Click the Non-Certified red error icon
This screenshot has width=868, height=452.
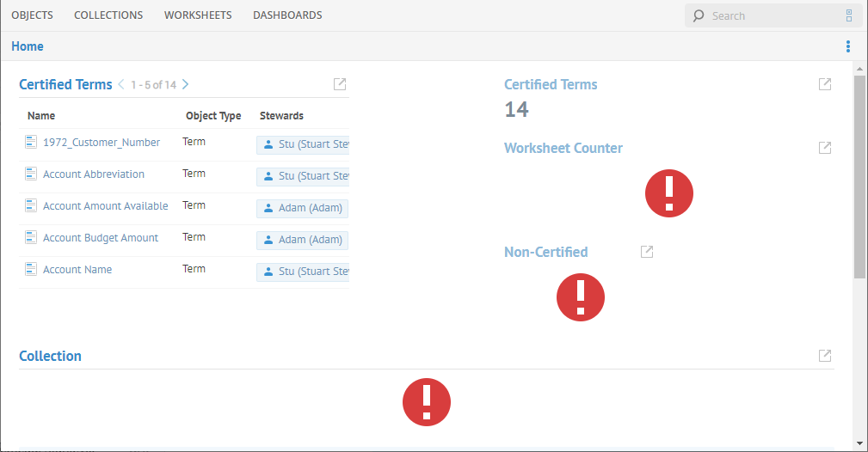[581, 297]
